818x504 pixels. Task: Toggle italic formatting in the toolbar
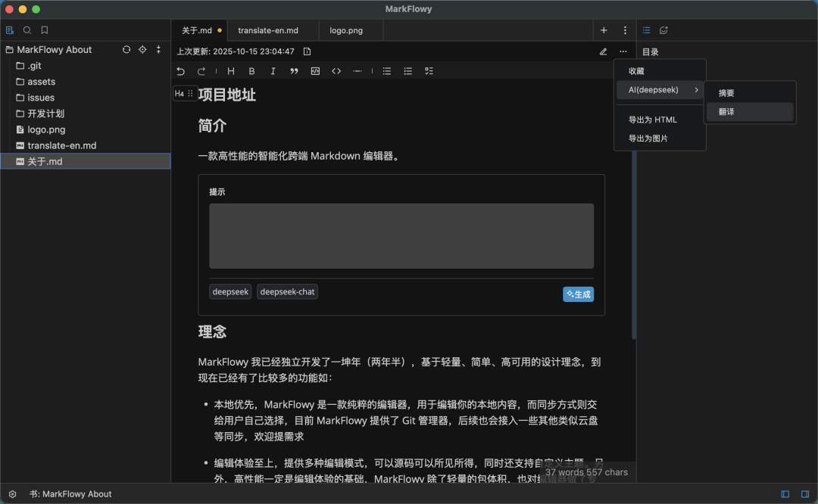click(273, 71)
